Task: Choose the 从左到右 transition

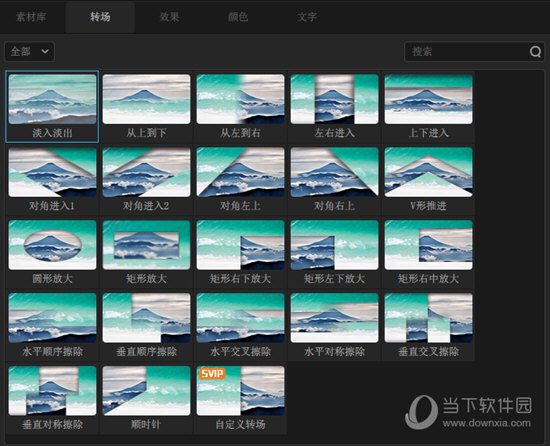Action: [240, 99]
